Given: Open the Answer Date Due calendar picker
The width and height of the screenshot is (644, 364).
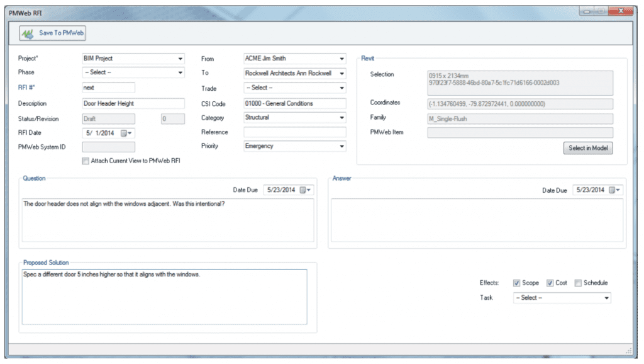Looking at the screenshot, I should coord(614,190).
